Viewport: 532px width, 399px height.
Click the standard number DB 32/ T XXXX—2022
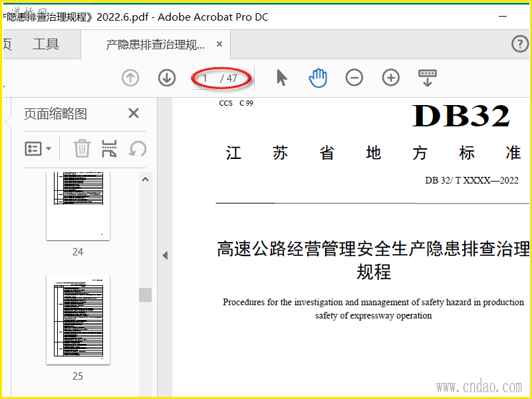point(472,180)
